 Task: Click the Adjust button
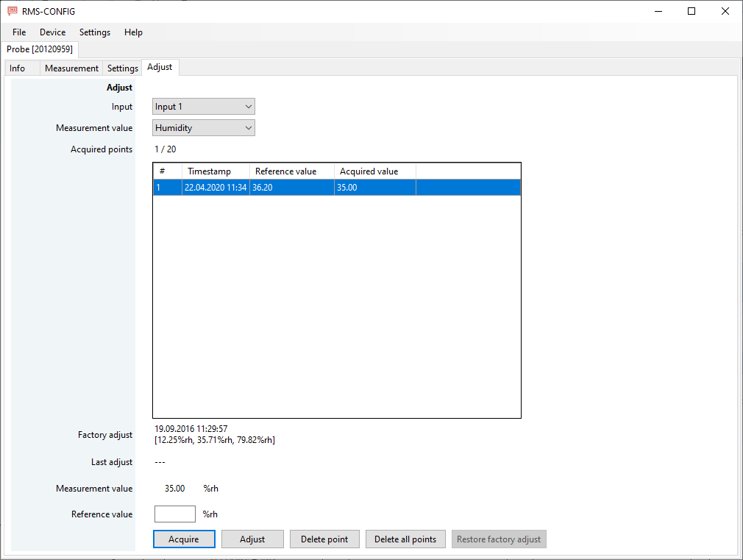coord(252,539)
